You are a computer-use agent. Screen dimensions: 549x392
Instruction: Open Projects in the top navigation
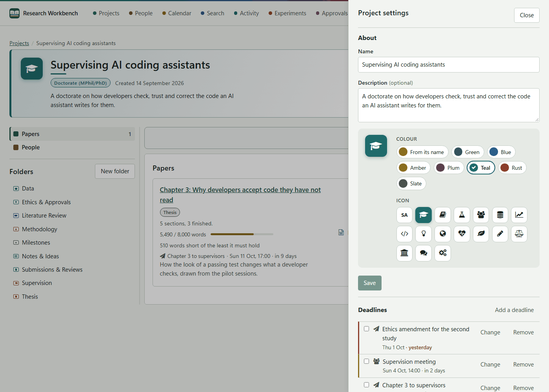(x=106, y=13)
